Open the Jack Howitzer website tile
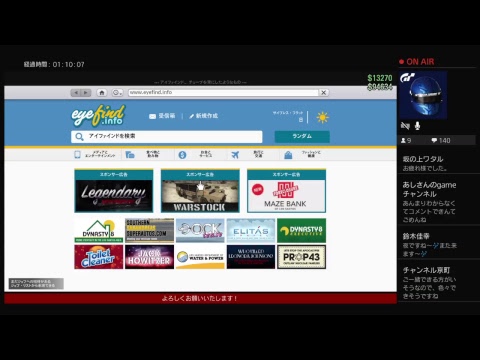The image size is (480, 360). pyautogui.click(x=149, y=257)
